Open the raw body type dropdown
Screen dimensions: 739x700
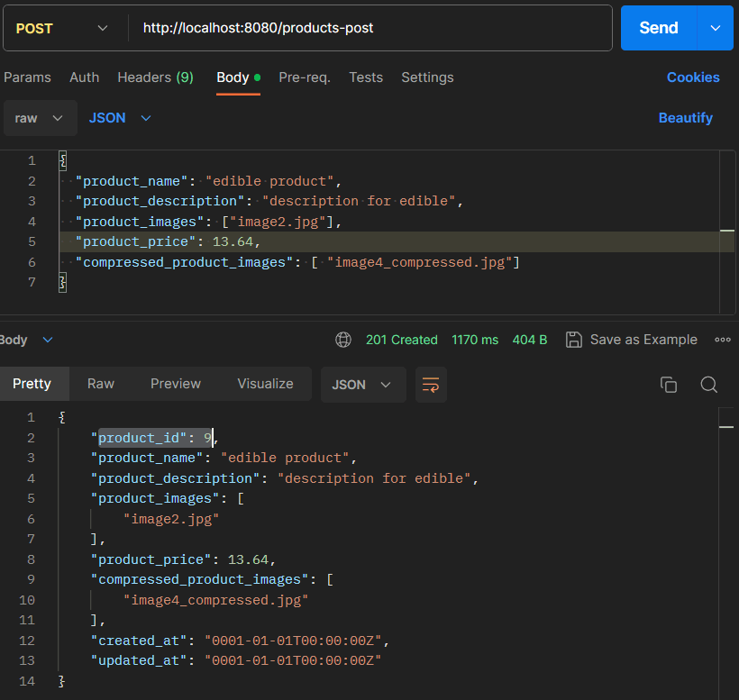click(x=40, y=118)
